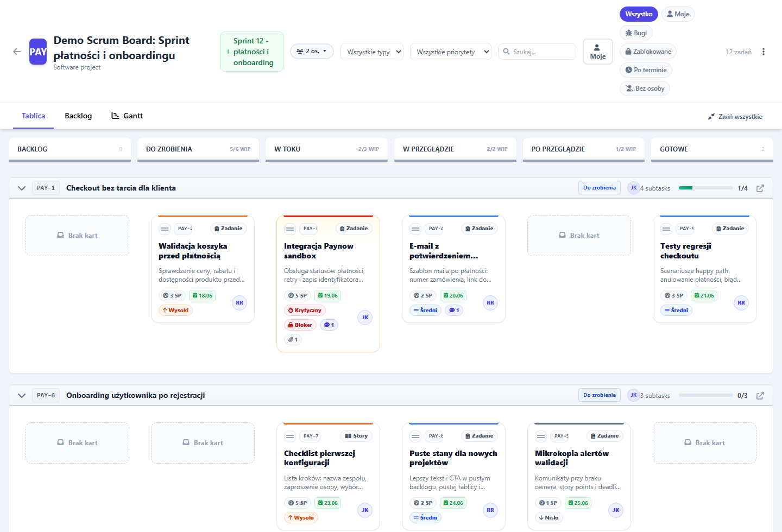Open the Wszystkie typy dropdown

point(372,52)
